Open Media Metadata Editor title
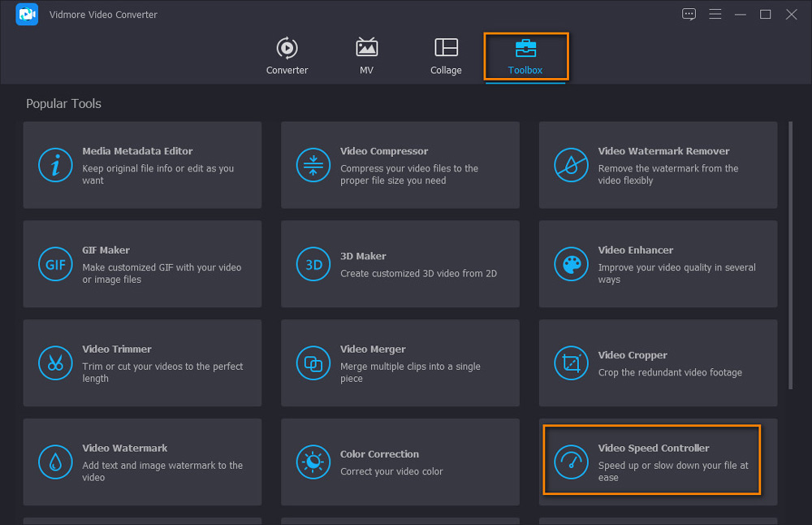 pos(137,151)
